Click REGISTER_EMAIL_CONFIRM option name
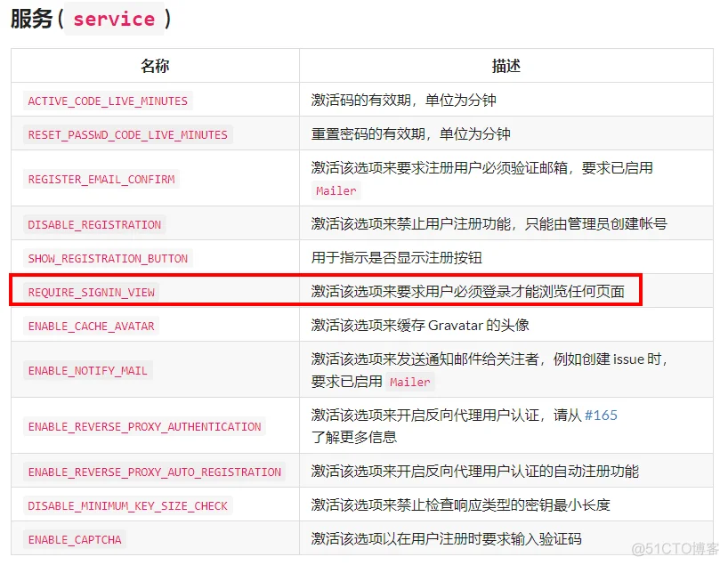Image resolution: width=728 pixels, height=565 pixels. [101, 179]
